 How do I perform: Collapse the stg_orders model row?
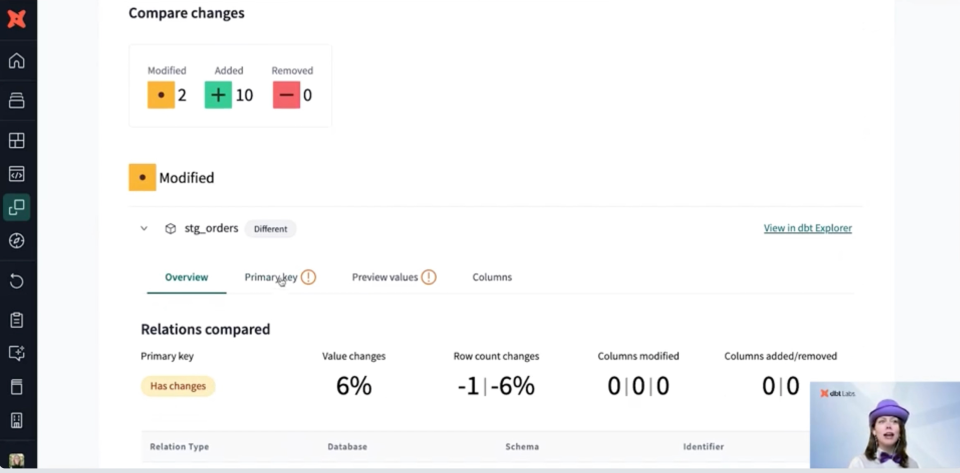144,229
